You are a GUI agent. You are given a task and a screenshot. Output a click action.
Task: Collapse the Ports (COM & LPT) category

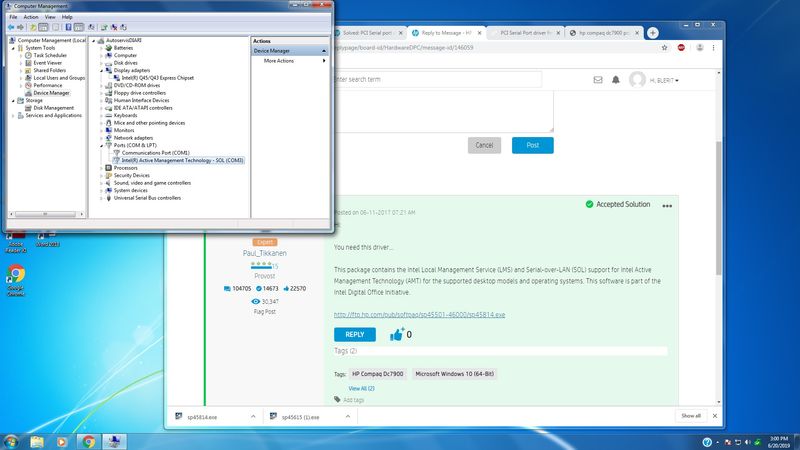[102, 145]
